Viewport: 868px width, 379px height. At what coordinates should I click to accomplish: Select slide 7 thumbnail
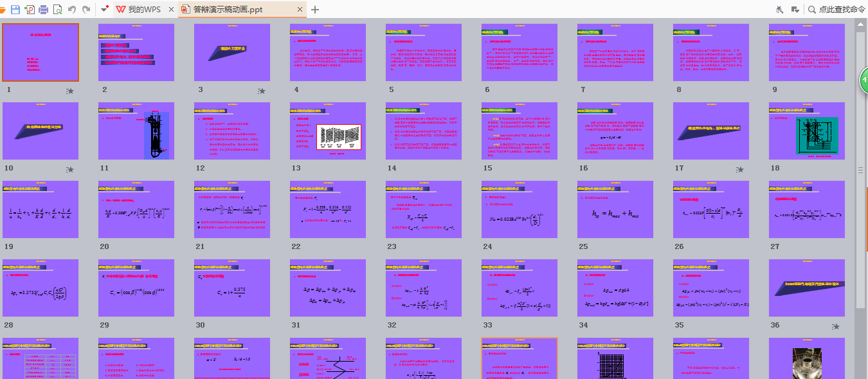[x=615, y=53]
